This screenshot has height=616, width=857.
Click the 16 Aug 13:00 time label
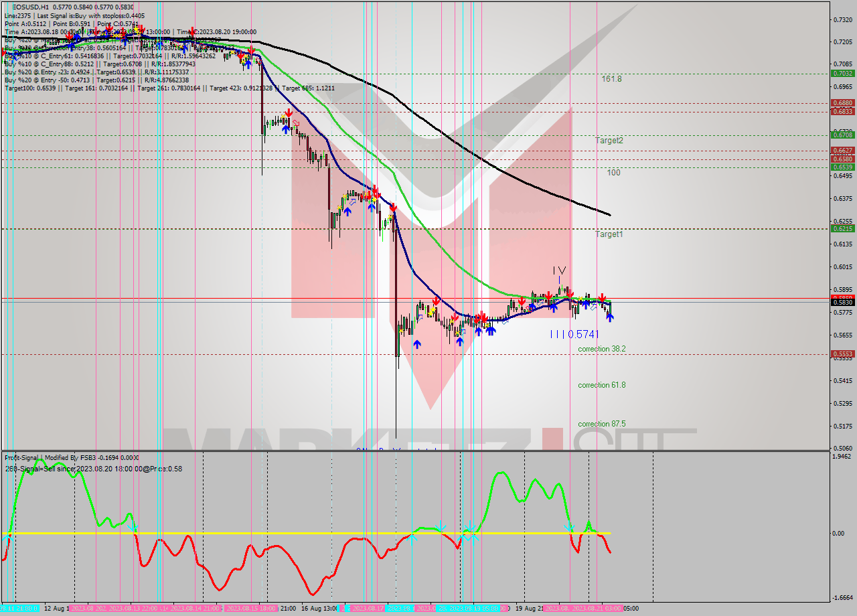click(x=319, y=609)
